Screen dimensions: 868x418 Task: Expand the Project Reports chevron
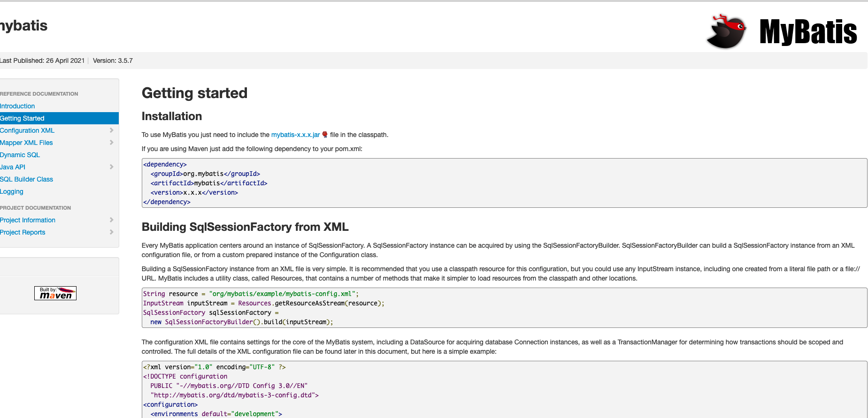112,232
